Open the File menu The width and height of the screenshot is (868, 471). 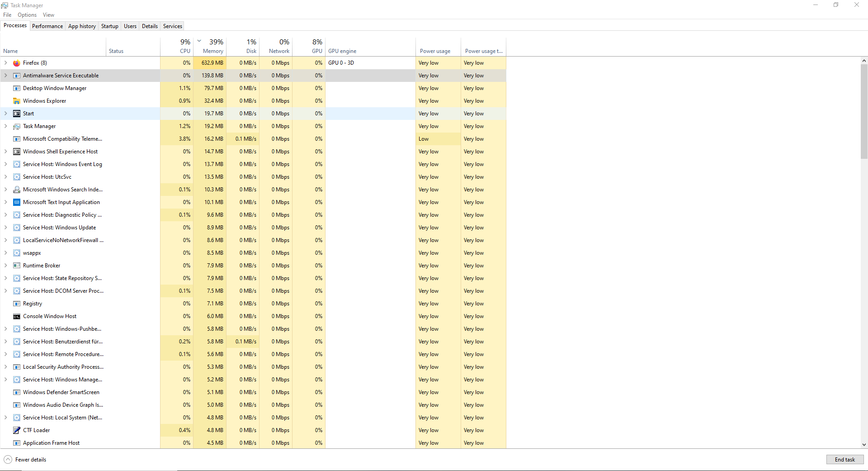pos(7,15)
